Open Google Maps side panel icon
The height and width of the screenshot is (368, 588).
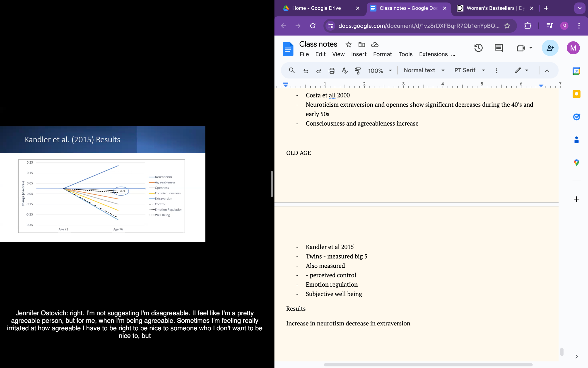[576, 163]
